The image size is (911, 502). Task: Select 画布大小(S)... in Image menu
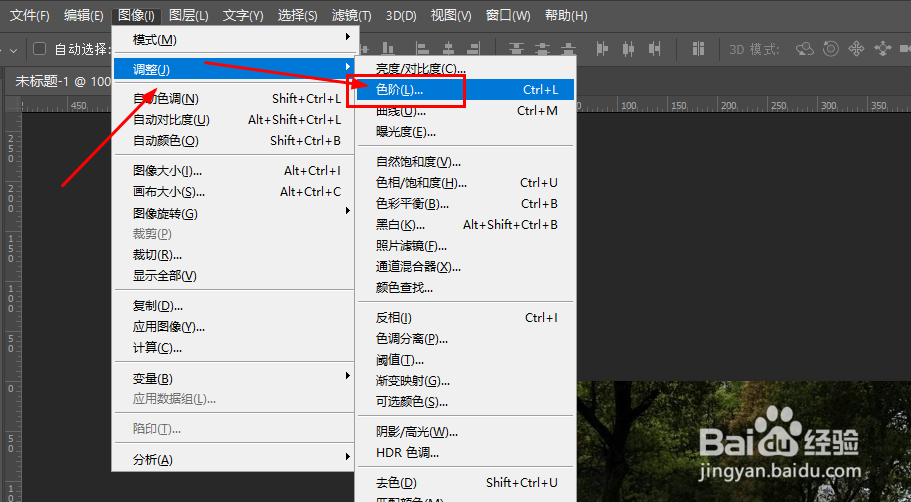[x=233, y=192]
